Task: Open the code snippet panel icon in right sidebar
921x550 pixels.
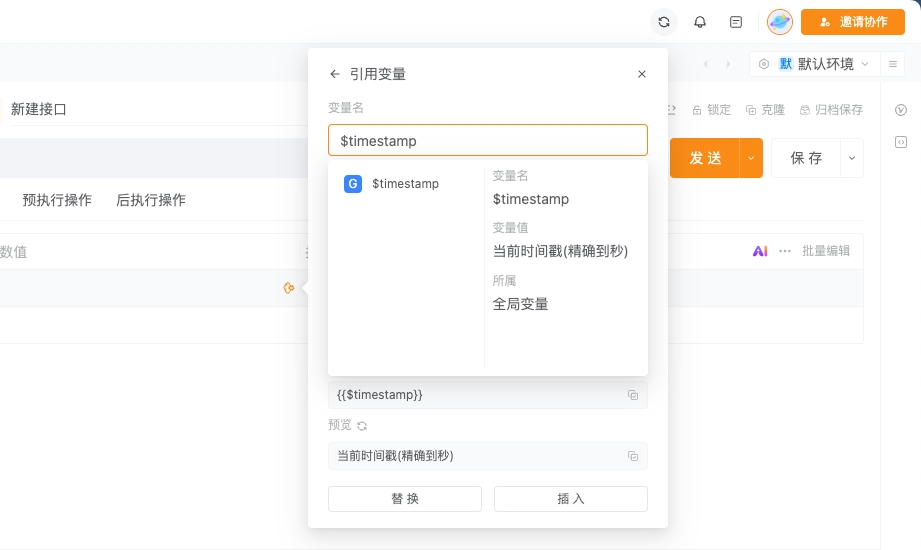Action: (x=901, y=142)
